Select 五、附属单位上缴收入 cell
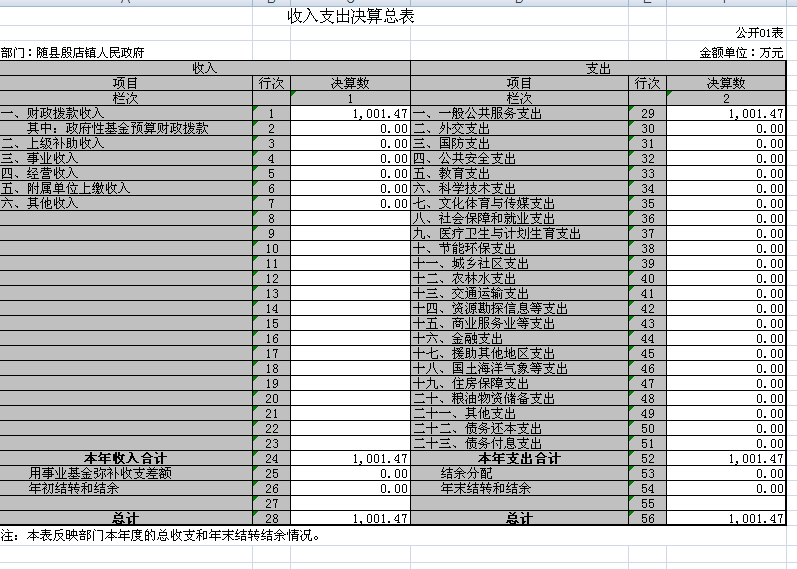Viewport: 797px width, 569px height. coord(126,188)
